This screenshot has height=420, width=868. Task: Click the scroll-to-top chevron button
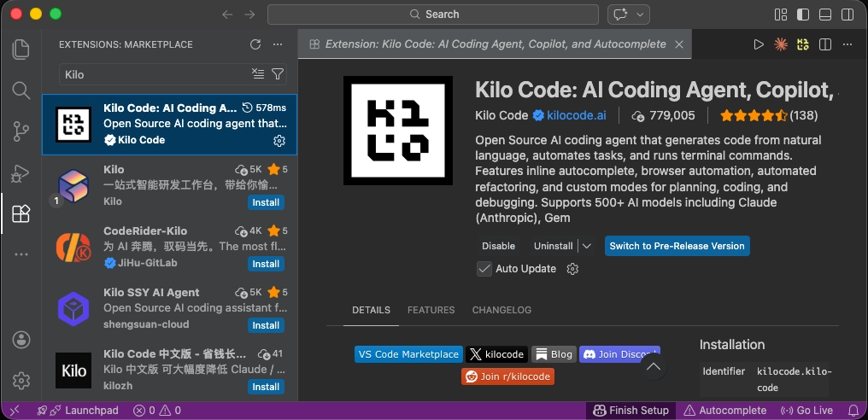point(654,366)
